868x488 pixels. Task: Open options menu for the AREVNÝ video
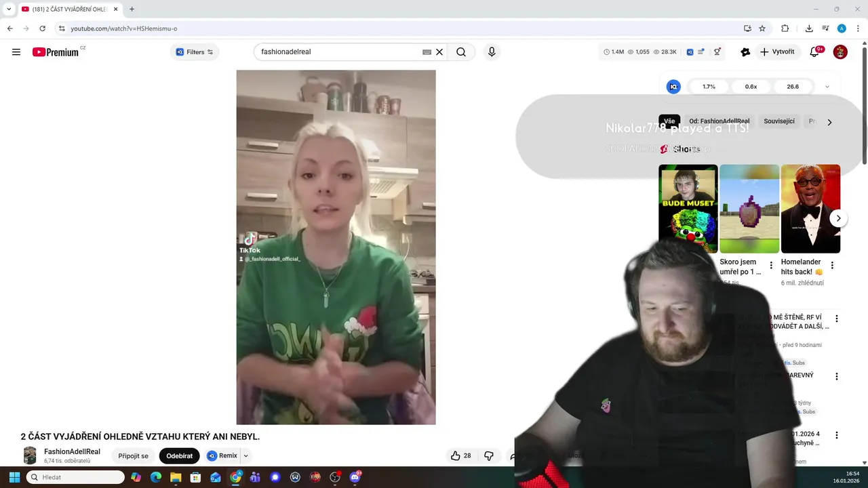837,376
